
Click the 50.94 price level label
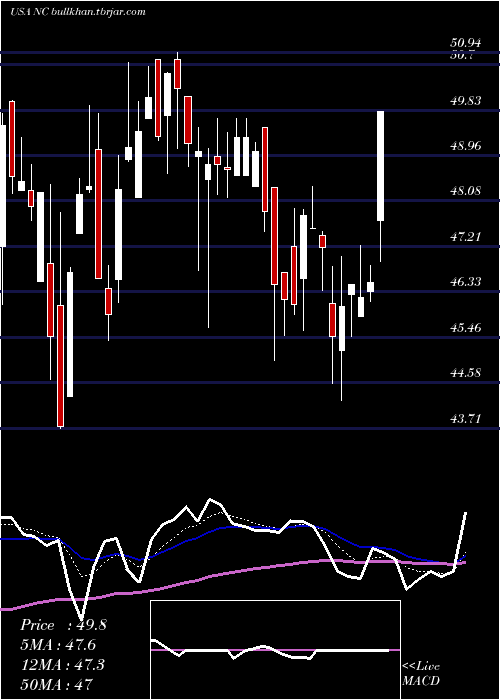(466, 43)
